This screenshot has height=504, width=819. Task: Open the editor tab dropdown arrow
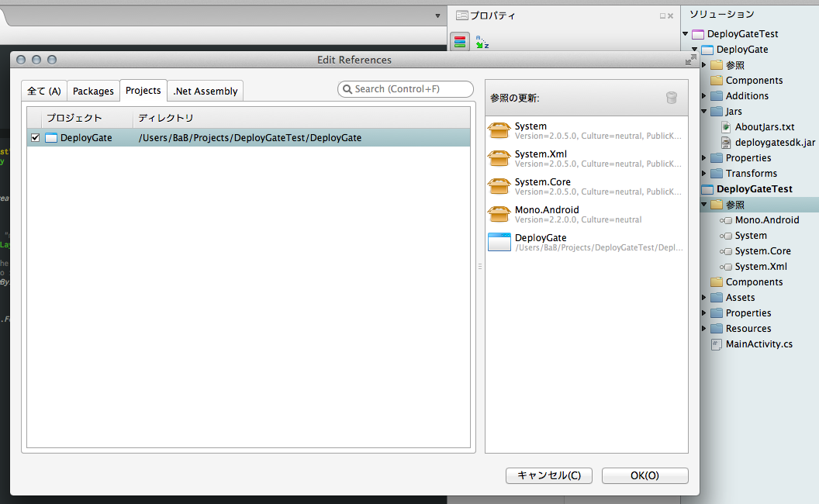[x=437, y=16]
